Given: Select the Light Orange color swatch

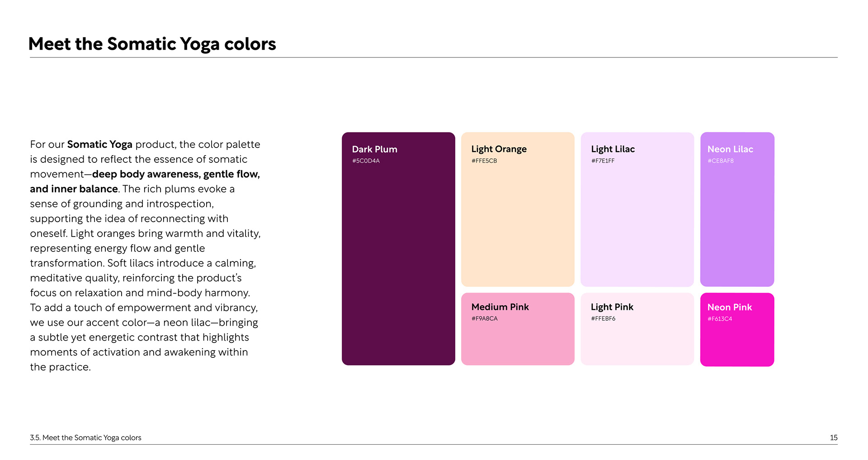Looking at the screenshot, I should (x=518, y=209).
